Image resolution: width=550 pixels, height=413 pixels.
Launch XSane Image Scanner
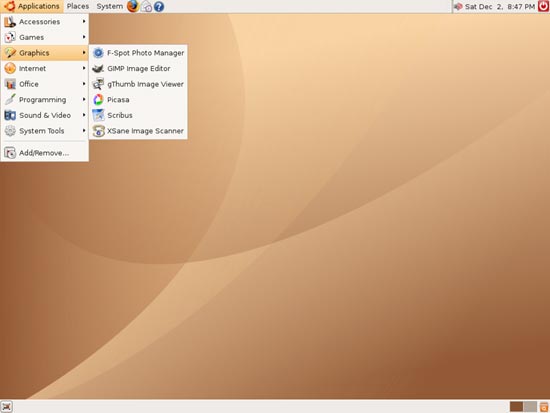pyautogui.click(x=138, y=131)
